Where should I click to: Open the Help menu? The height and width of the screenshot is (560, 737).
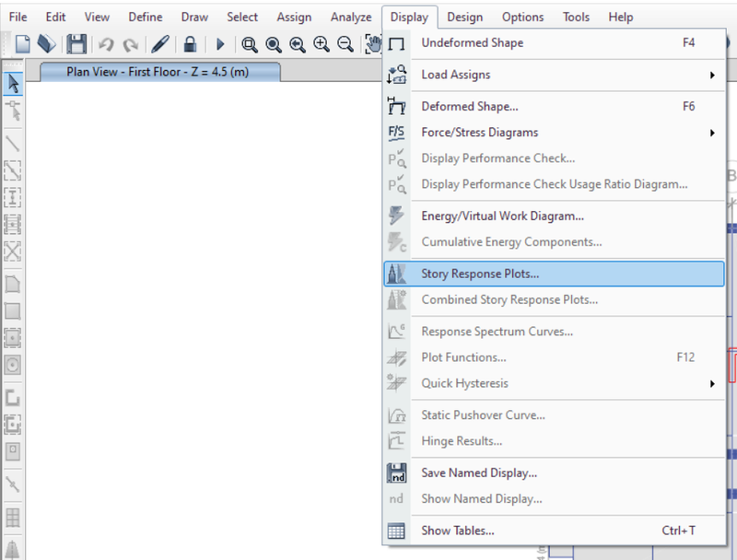621,17
